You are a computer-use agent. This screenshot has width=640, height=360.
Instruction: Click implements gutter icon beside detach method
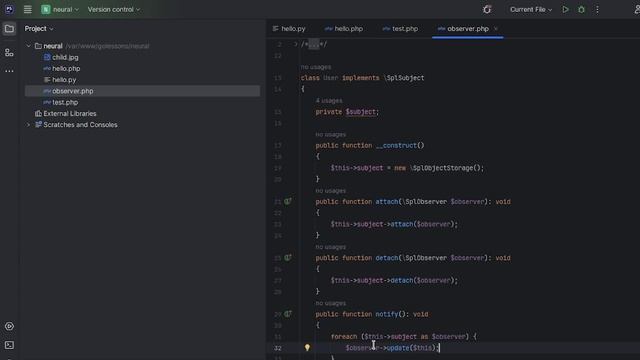click(288, 258)
